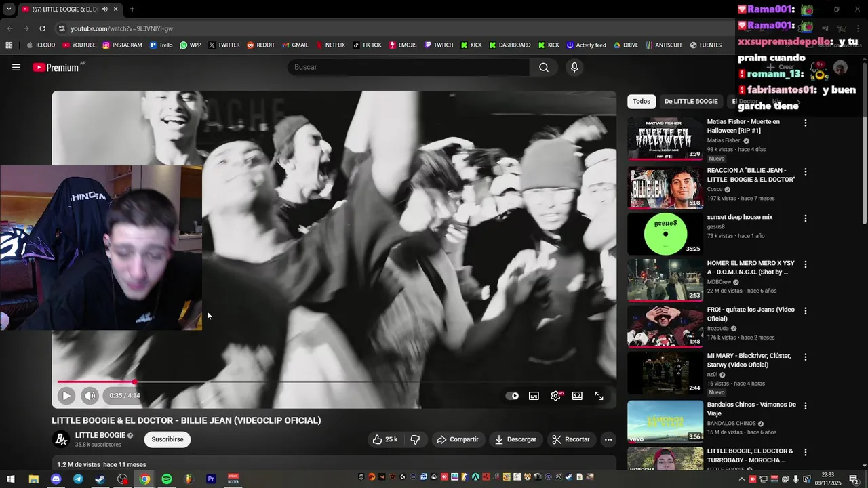The height and width of the screenshot is (488, 868).
Task: Click Recortar button
Action: click(x=571, y=439)
